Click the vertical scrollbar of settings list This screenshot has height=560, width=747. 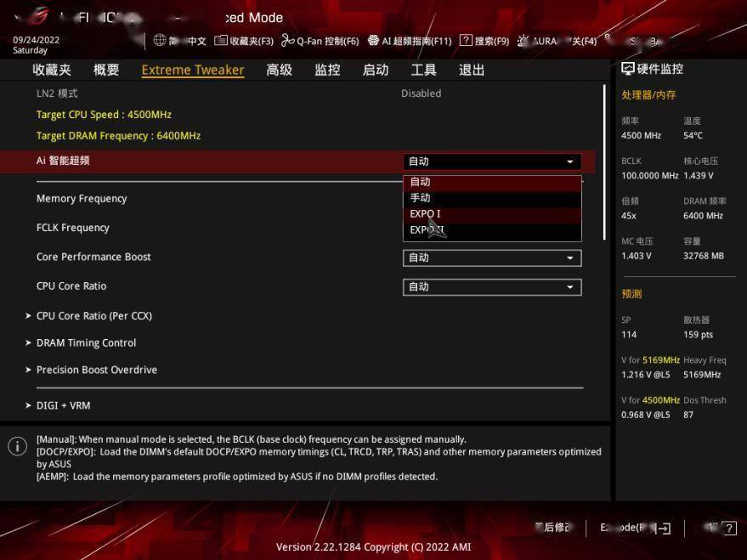click(x=605, y=161)
